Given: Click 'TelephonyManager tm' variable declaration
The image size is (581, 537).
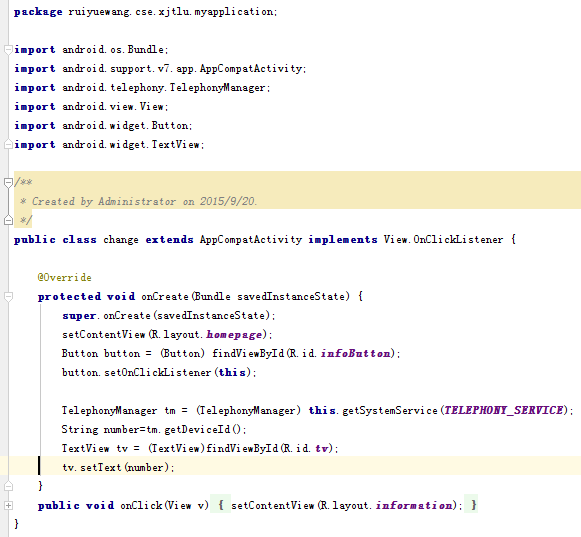Looking at the screenshot, I should click(x=119, y=411).
